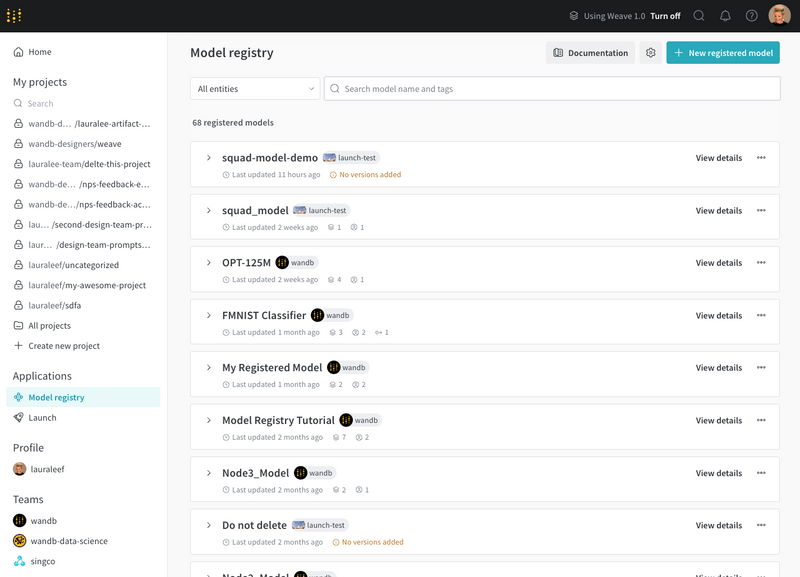Click launch-test tag on squad-model-demo
The image size is (800, 577).
pos(351,158)
